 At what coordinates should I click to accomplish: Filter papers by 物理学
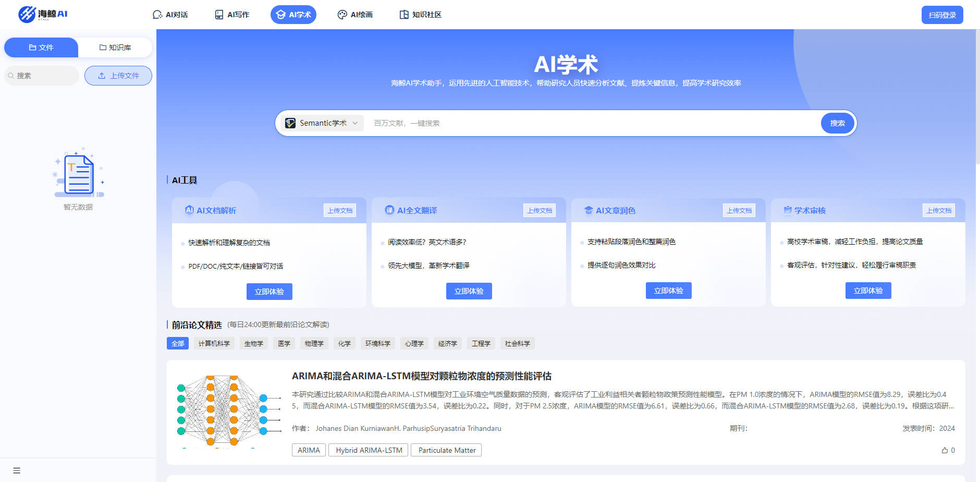[x=314, y=343]
